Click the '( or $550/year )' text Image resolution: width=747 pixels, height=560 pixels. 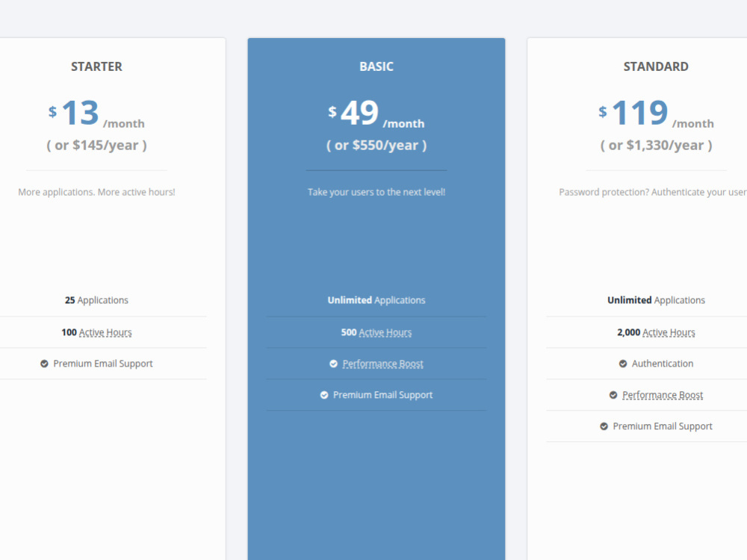376,146
